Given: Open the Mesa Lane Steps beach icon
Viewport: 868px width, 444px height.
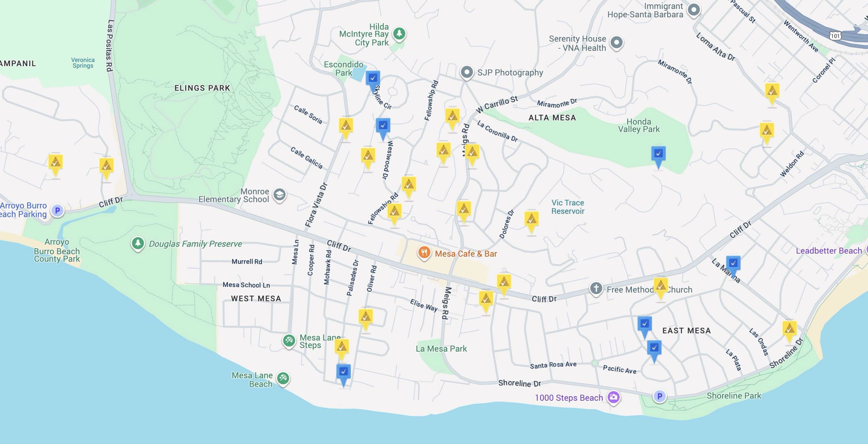Looking at the screenshot, I should click(289, 340).
